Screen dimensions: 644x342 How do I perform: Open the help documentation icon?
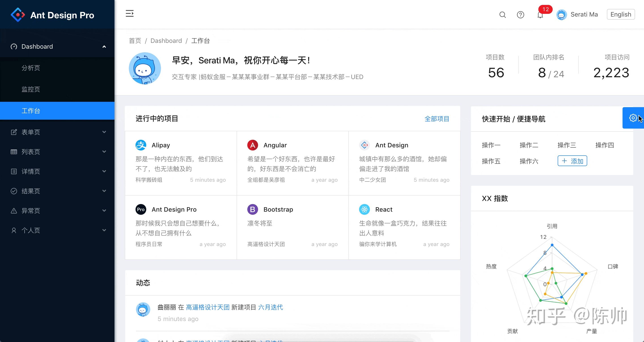coord(521,15)
